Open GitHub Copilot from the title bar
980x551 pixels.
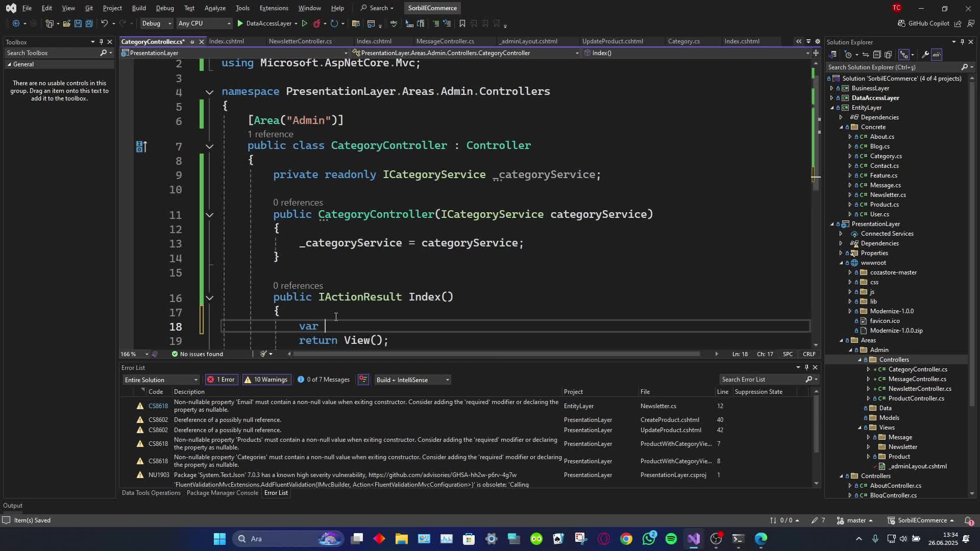click(x=923, y=23)
